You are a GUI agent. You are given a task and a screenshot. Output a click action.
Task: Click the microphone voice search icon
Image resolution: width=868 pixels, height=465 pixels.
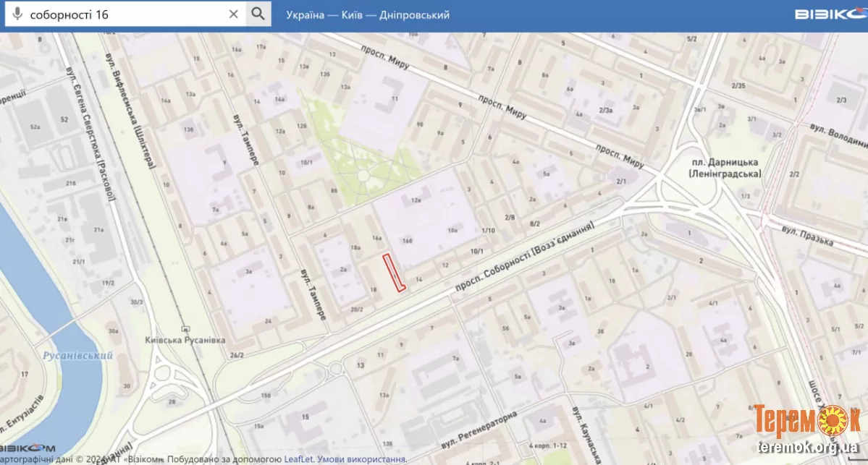pos(18,14)
